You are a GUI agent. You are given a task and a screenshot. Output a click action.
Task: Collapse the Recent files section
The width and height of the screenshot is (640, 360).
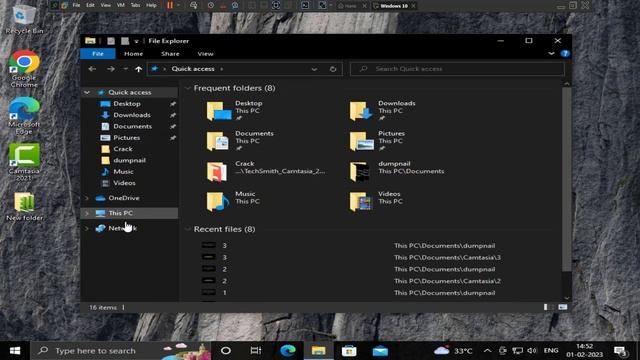click(188, 229)
